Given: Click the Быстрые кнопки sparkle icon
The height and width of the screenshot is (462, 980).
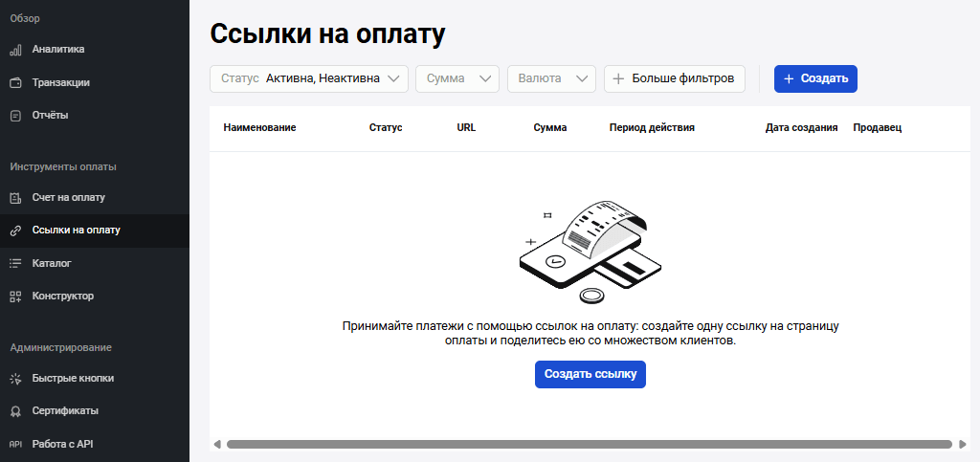Looking at the screenshot, I should pyautogui.click(x=15, y=379).
